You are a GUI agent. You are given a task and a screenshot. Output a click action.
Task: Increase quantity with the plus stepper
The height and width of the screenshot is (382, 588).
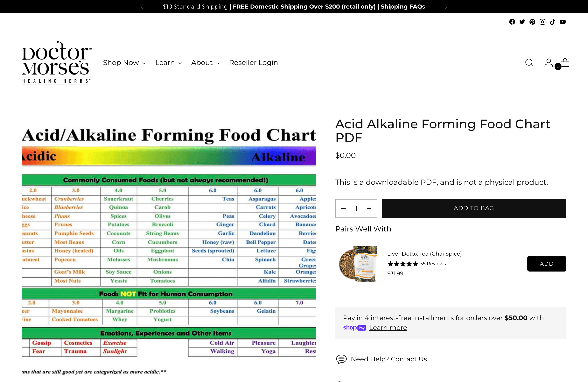[x=369, y=208]
